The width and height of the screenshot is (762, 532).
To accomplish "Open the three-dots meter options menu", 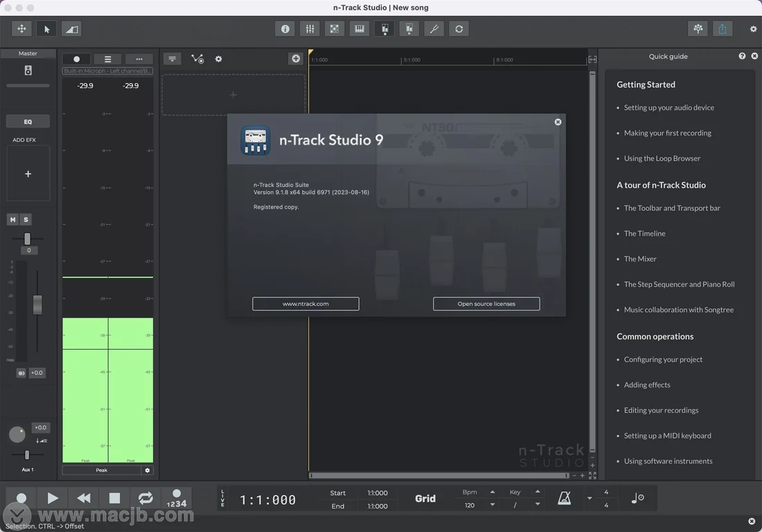I will (x=139, y=60).
